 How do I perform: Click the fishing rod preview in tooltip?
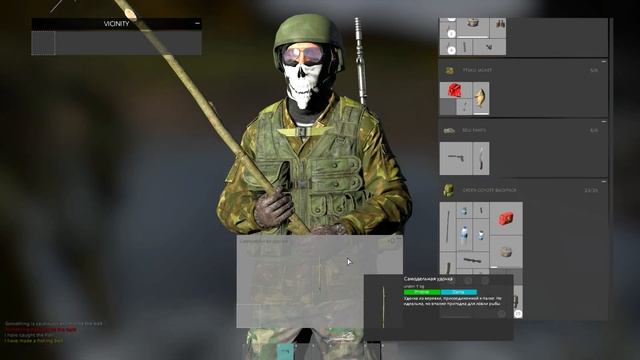click(383, 307)
